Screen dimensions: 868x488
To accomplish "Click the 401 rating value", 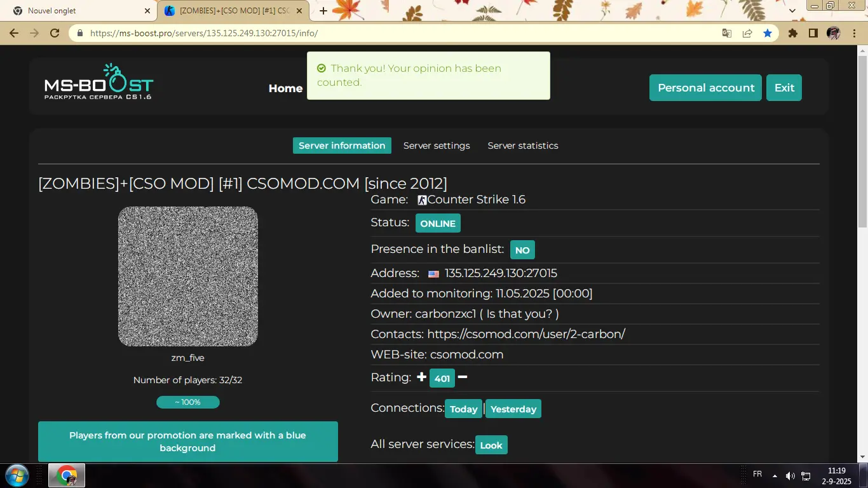I will point(442,378).
